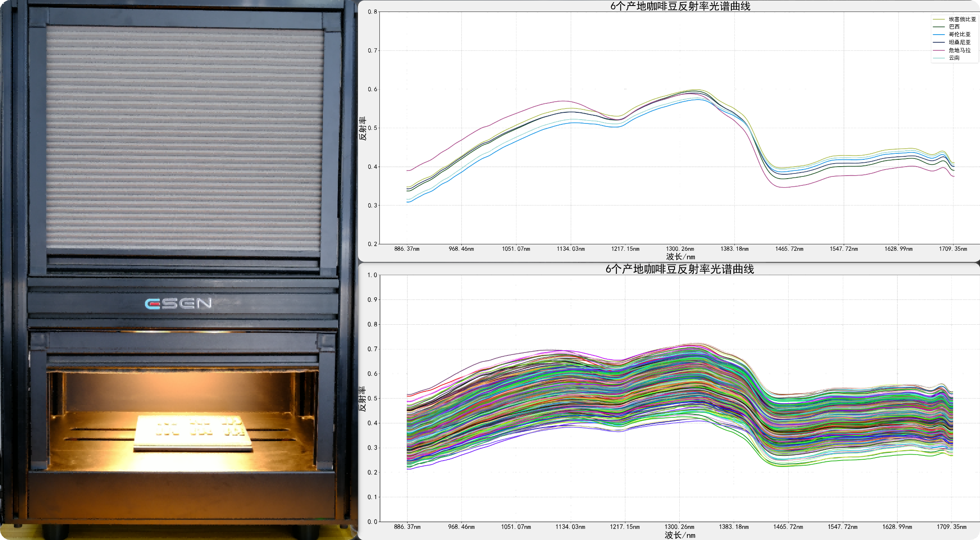Click the 1.0 tick on bottom chart y-axis
The width and height of the screenshot is (980, 540).
point(372,275)
